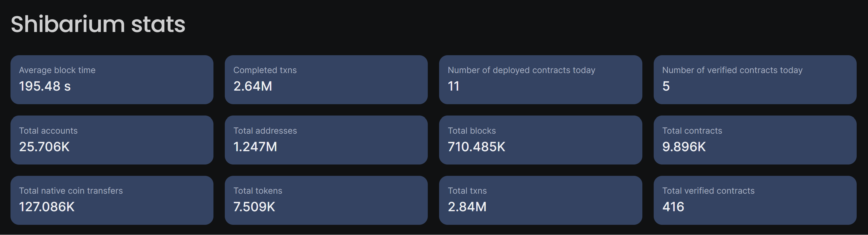Select the '2.64M' completed txns value
Screen dimensions: 868x235
[253, 86]
